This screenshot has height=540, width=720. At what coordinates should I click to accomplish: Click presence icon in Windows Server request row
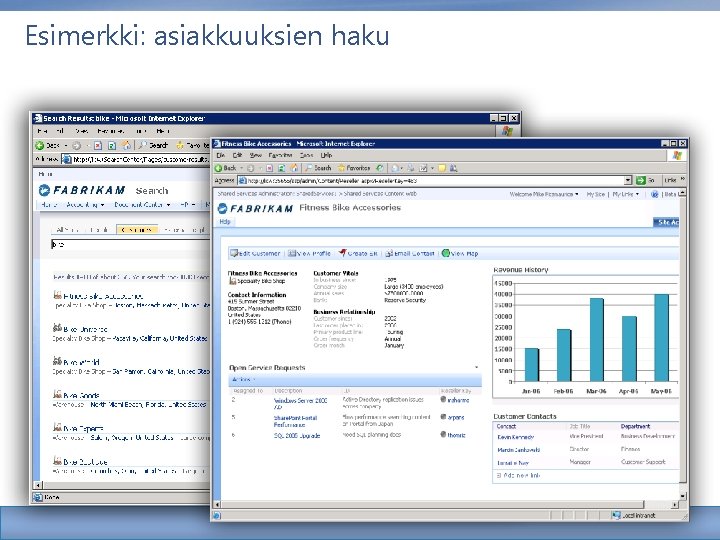pyautogui.click(x=443, y=399)
